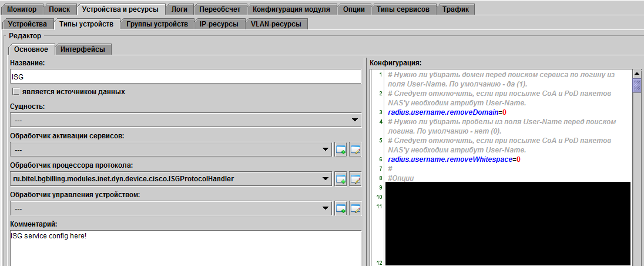Open Конфигурация модуля tab
The height and width of the screenshot is (266, 644).
pyautogui.click(x=291, y=9)
